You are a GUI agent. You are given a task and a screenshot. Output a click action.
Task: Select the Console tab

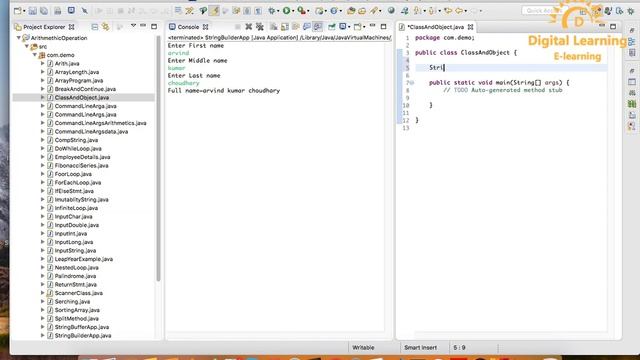point(189,27)
